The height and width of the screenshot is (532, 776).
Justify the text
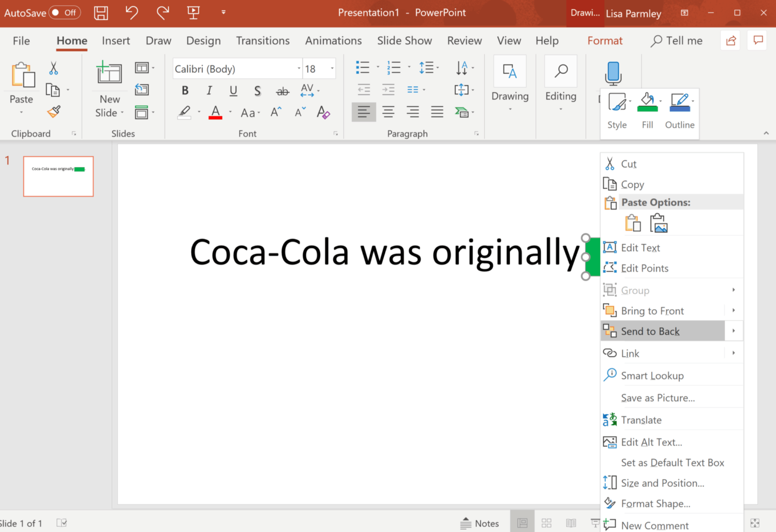[x=437, y=112]
